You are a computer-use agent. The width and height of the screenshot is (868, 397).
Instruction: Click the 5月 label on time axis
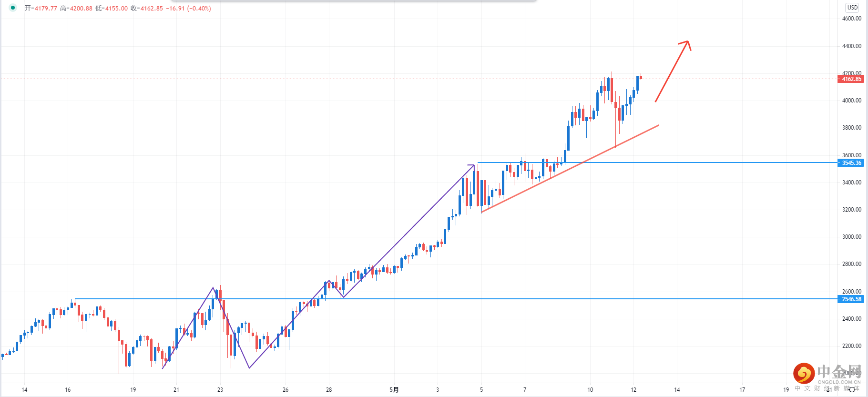[x=394, y=390]
